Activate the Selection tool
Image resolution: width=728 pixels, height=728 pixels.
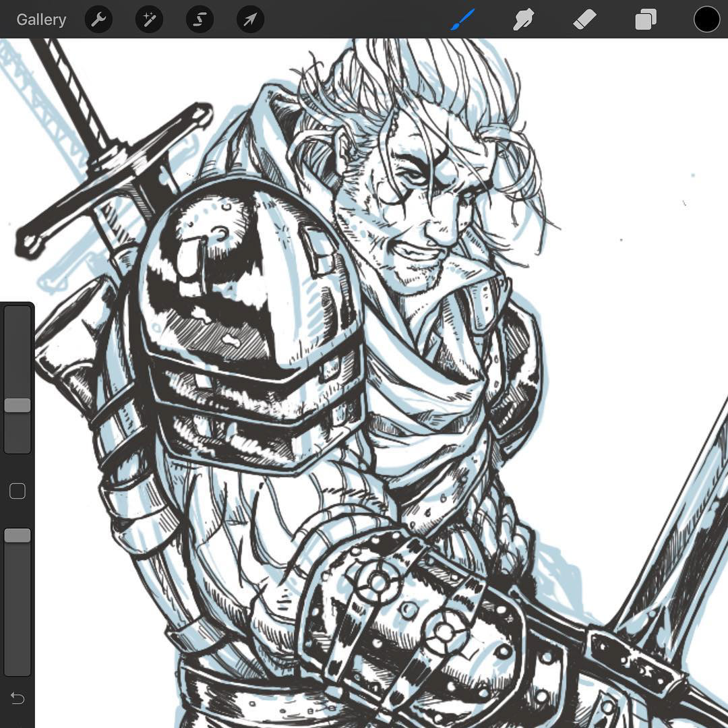click(x=200, y=20)
